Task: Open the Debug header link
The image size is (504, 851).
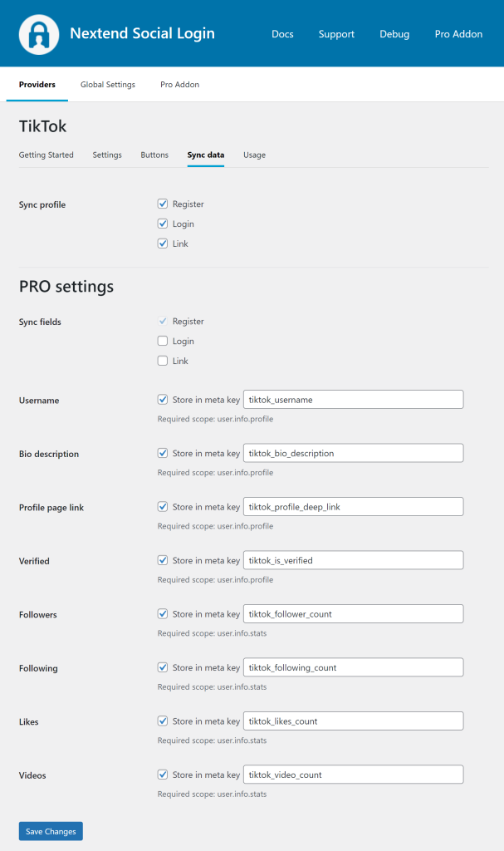Action: pyautogui.click(x=394, y=34)
